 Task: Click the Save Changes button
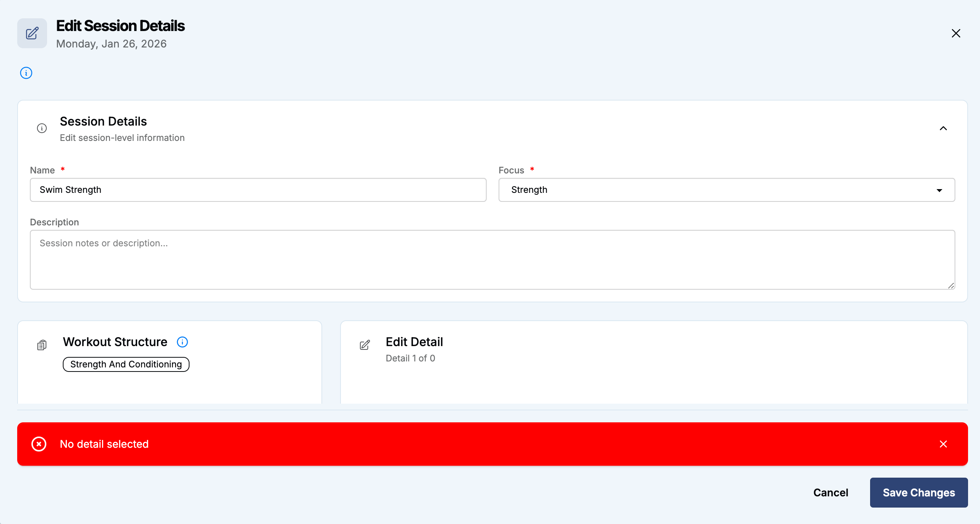918,492
